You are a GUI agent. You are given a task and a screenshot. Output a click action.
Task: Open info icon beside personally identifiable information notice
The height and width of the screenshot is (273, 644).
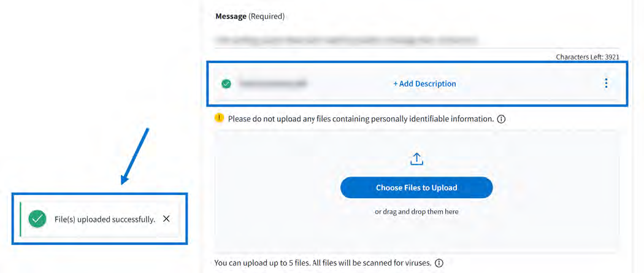(x=501, y=119)
